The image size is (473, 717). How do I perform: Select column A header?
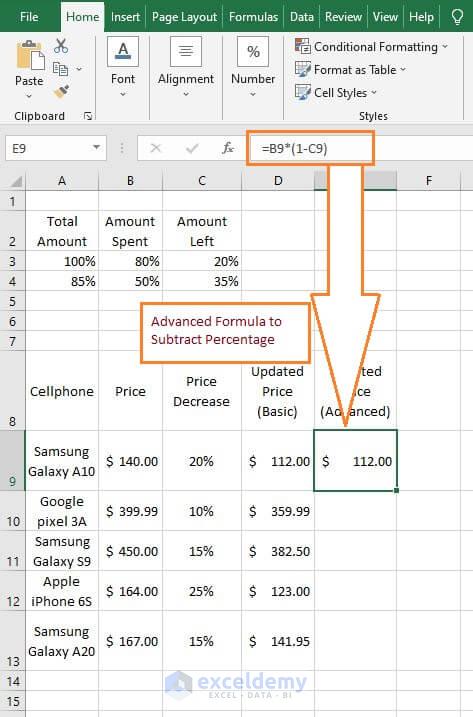62,181
